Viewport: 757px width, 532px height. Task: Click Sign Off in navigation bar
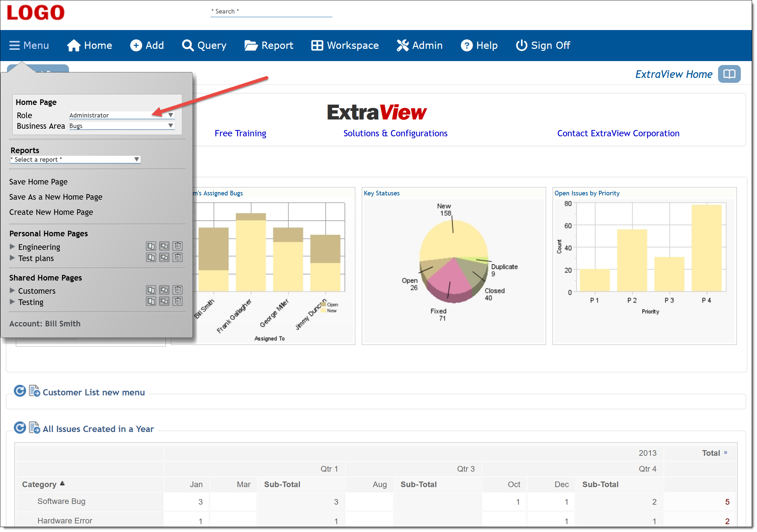[543, 45]
